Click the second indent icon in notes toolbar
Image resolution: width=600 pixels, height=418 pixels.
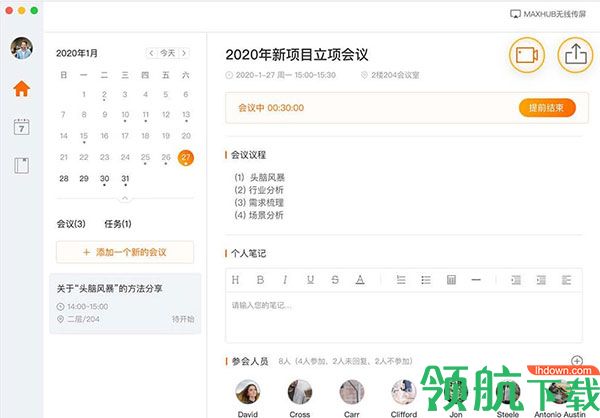tap(541, 280)
